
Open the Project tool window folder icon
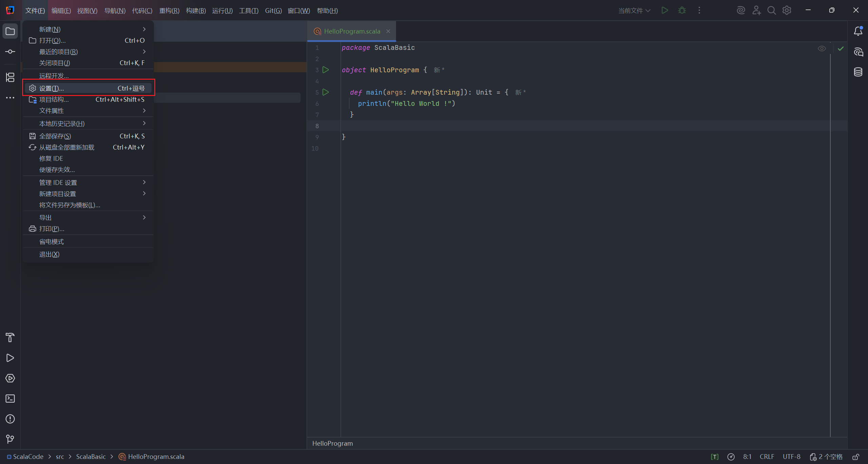(x=10, y=32)
